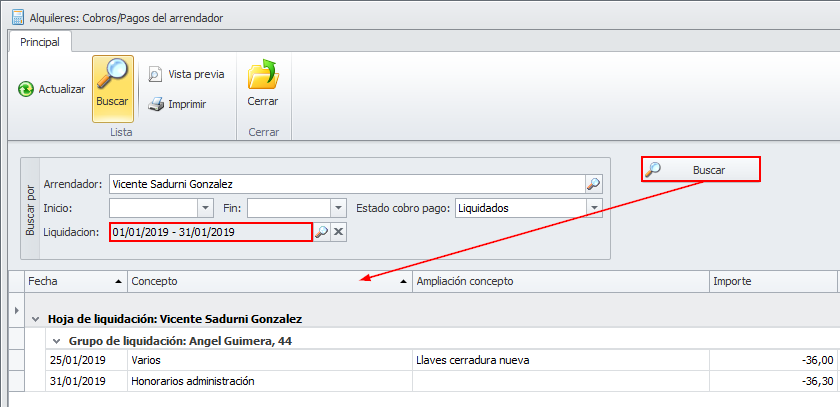Image resolution: width=840 pixels, height=407 pixels.
Task: Click the Buscar magnifier in the ribbon
Action: (112, 89)
